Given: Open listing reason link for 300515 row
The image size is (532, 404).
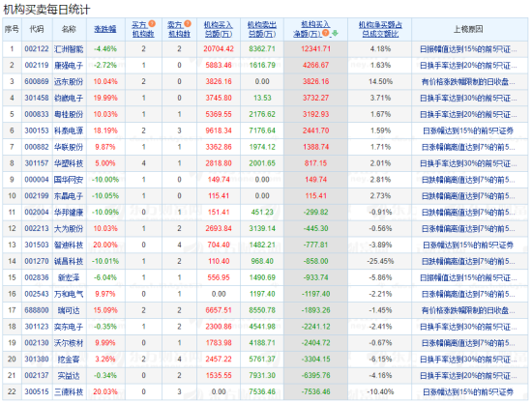Looking at the screenshot, I should 468,391.
